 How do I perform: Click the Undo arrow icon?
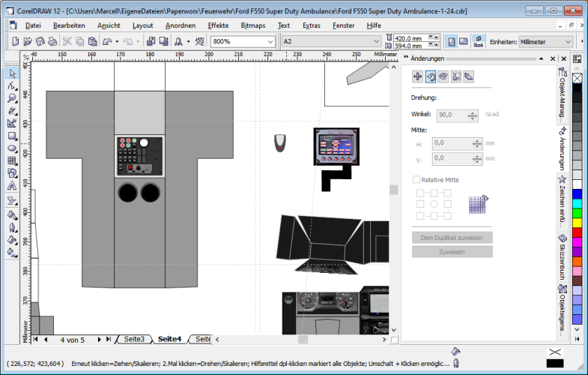107,41
